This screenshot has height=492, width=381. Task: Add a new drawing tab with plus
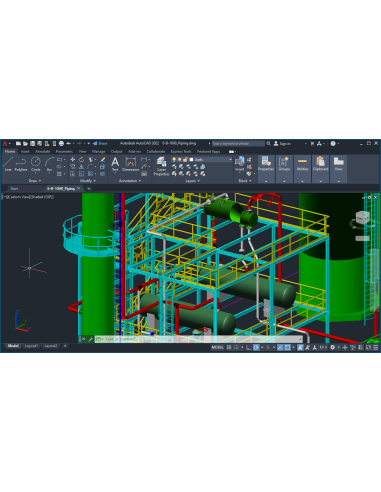coord(89,189)
